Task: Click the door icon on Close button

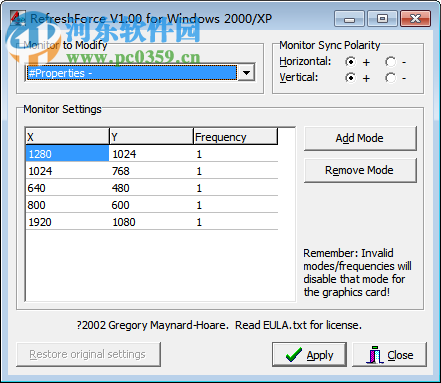Action: point(375,354)
